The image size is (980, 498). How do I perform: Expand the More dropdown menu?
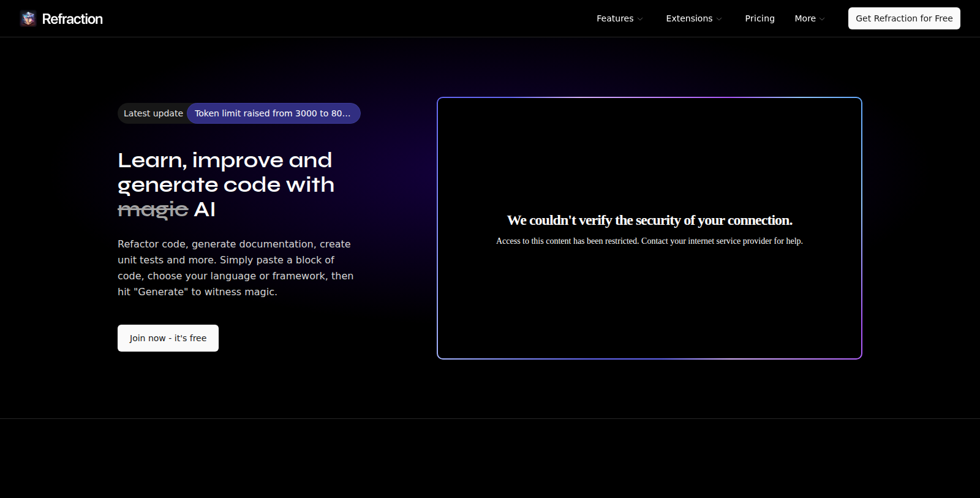pyautogui.click(x=810, y=18)
